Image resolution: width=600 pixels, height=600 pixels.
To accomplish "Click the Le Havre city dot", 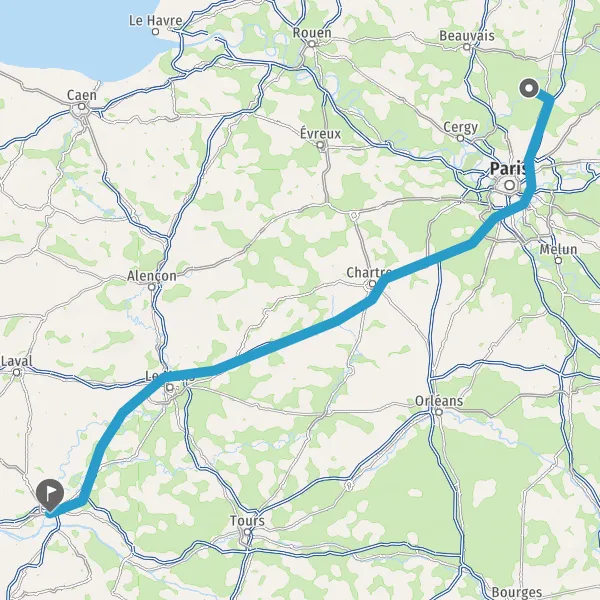I will [155, 32].
